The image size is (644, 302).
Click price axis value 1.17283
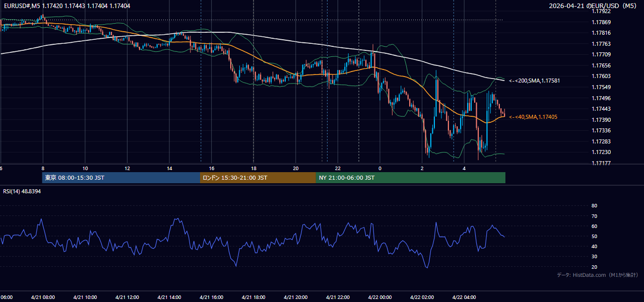pyautogui.click(x=601, y=141)
